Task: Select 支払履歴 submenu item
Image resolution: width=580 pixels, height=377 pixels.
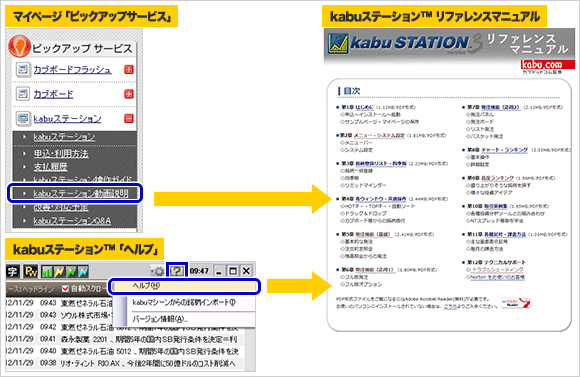Action: pyautogui.click(x=51, y=167)
